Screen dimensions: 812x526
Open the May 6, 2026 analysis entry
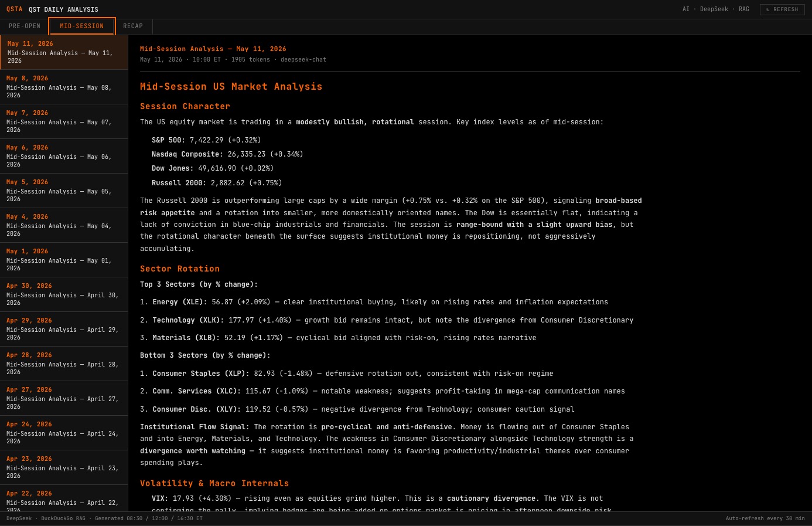coord(64,156)
